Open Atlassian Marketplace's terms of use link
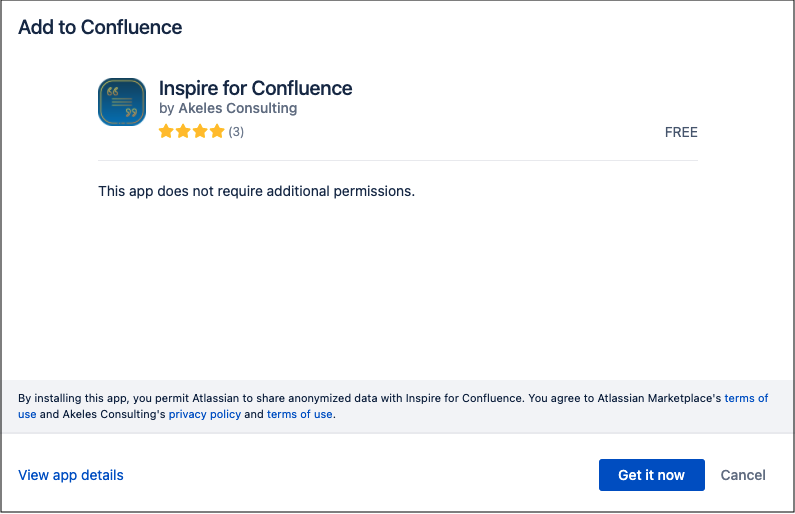This screenshot has height=514, width=795. click(746, 398)
